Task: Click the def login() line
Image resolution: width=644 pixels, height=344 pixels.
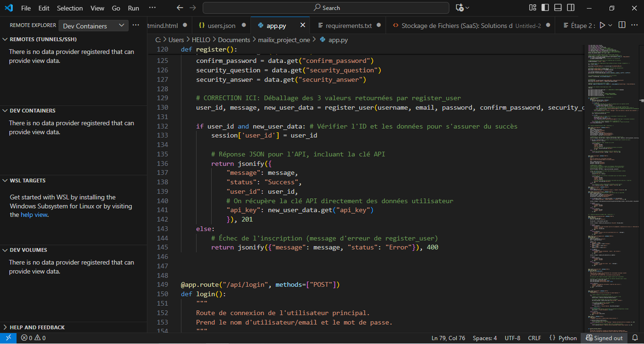Action: coord(203,294)
